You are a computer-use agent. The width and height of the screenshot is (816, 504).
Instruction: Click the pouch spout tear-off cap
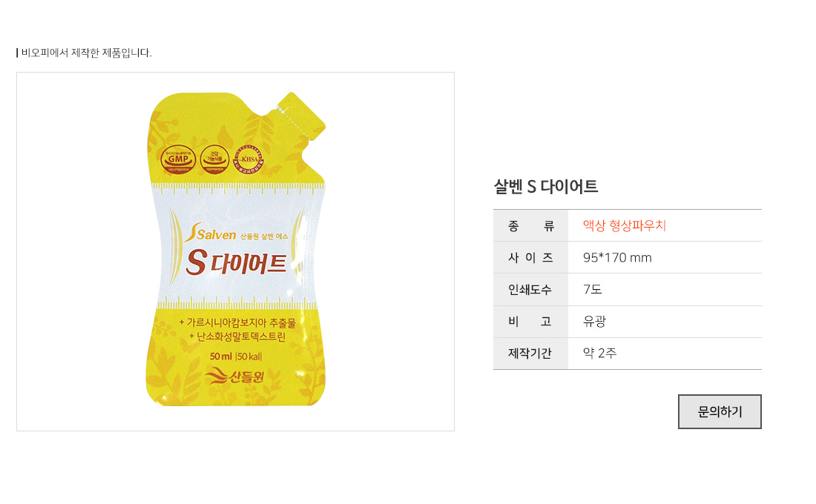point(300,116)
